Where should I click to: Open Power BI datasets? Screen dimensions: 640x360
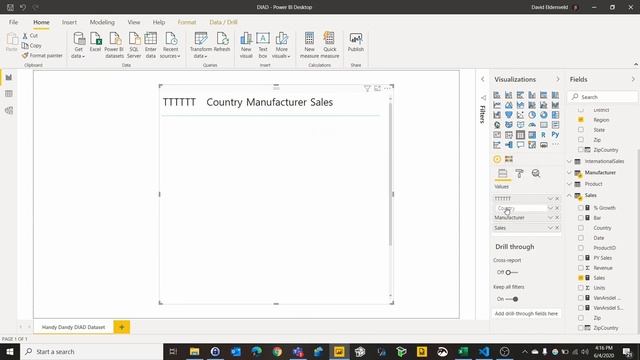[114, 45]
